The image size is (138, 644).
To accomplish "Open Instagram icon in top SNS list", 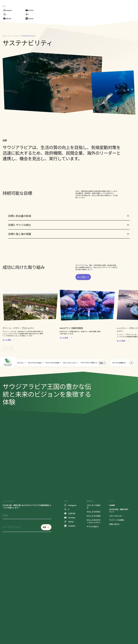I will coord(4,10).
